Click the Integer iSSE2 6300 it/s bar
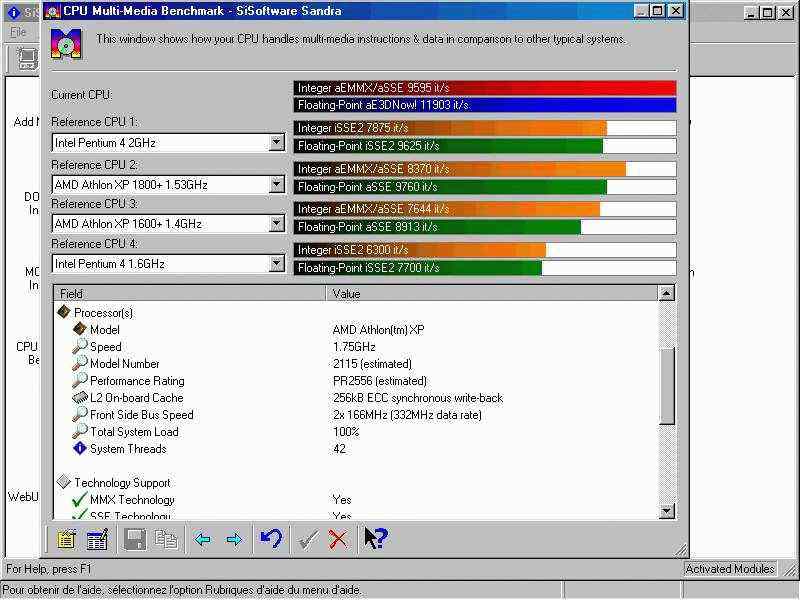This screenshot has height=600, width=800. [x=485, y=249]
